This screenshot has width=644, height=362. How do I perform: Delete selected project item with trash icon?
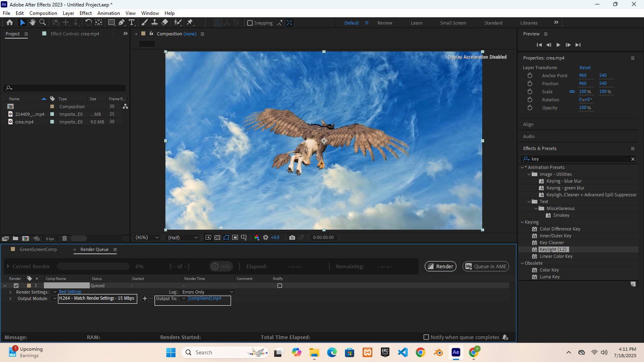64,239
